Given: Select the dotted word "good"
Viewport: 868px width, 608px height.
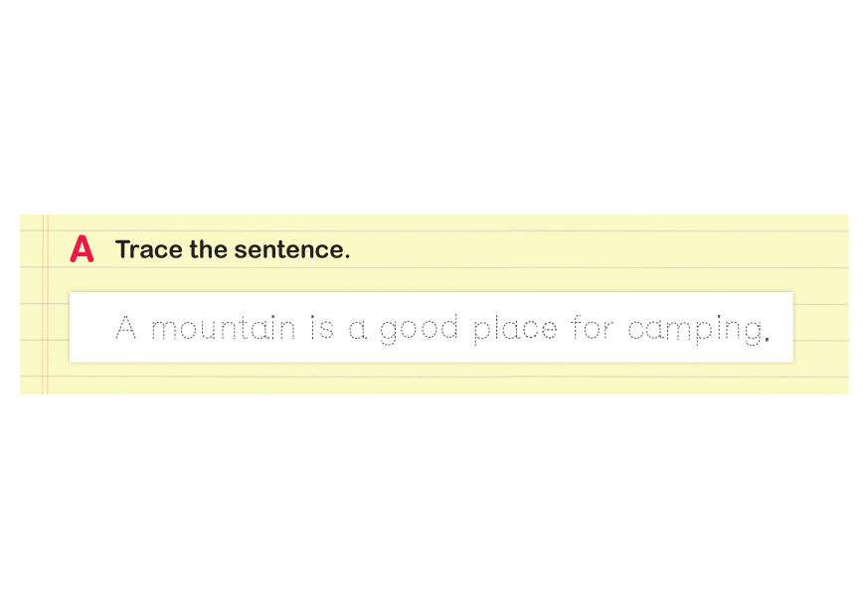Looking at the screenshot, I should (x=419, y=330).
